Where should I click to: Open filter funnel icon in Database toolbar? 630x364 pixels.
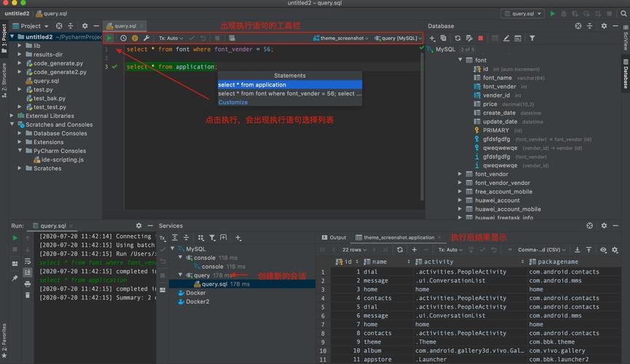click(x=532, y=38)
